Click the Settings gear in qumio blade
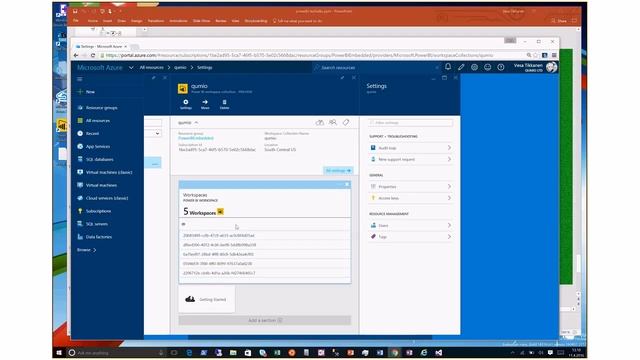Screen dimensions: 640x360 [186, 104]
